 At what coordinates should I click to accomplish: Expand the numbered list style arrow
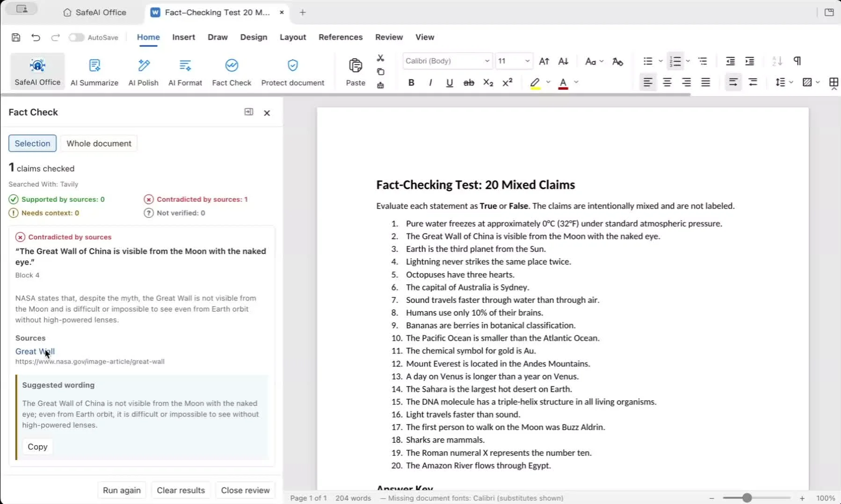coord(688,61)
